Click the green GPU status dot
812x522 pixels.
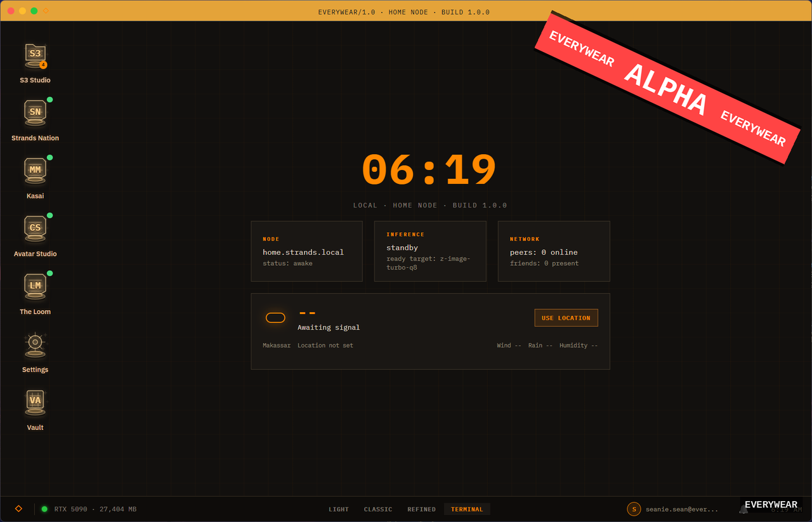click(x=44, y=509)
